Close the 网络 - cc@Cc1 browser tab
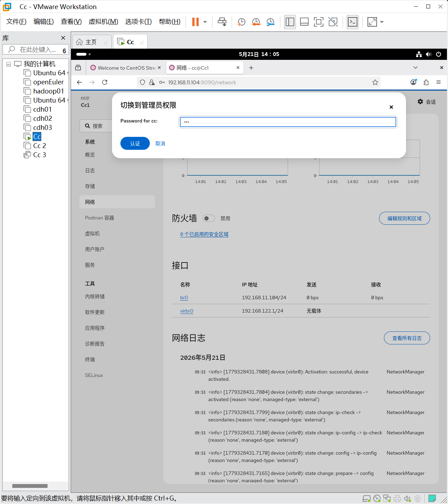448x504 pixels. 238,68
